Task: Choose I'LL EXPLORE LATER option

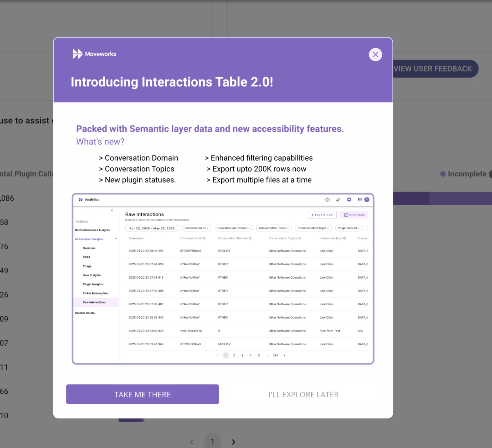Action: 303,394
